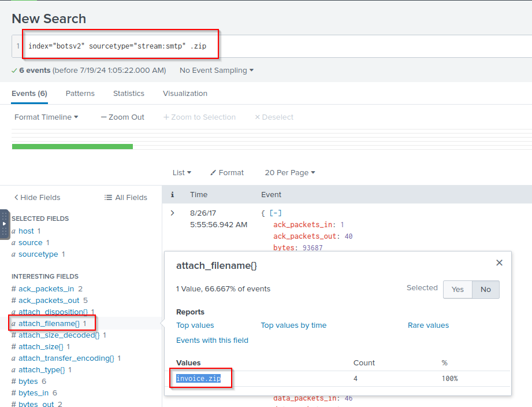The image size is (532, 407).
Task: Open the Format Timeline dropdown
Action: 46,117
